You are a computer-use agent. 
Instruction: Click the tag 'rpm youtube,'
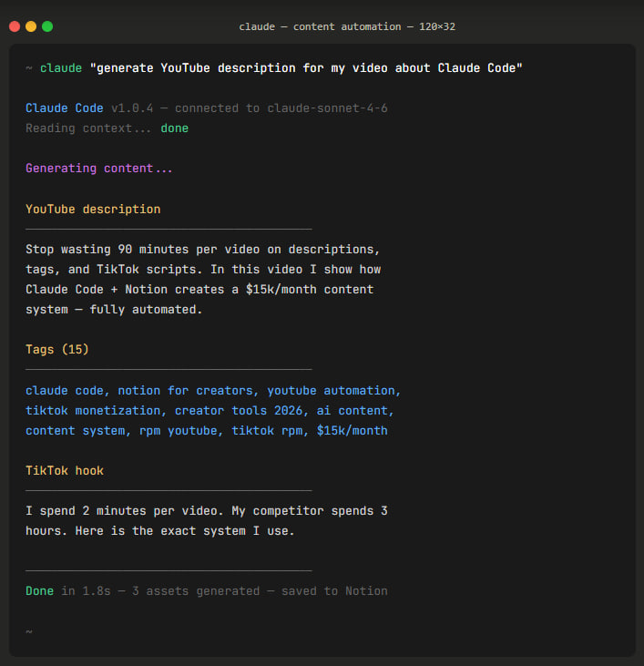pyautogui.click(x=181, y=431)
